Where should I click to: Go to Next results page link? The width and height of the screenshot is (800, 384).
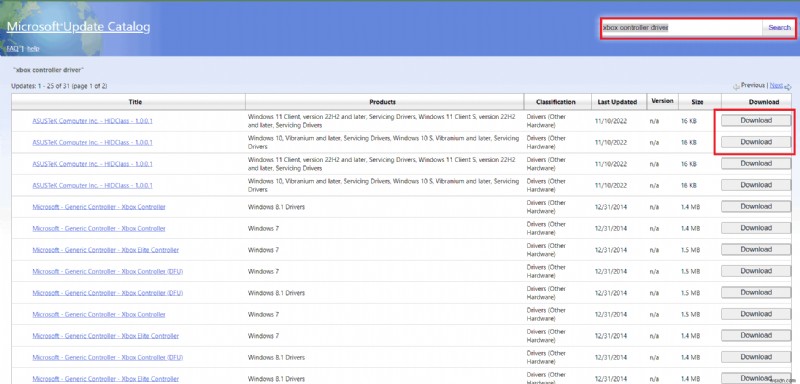[776, 86]
